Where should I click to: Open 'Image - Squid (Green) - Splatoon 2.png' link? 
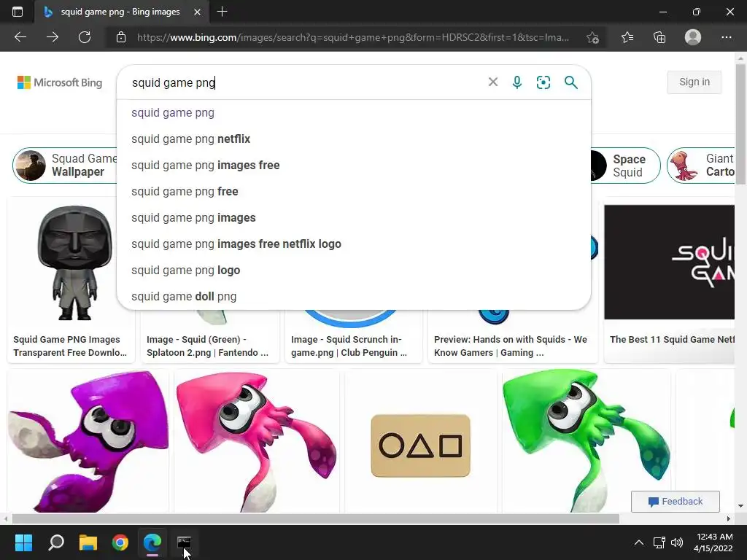tap(208, 346)
